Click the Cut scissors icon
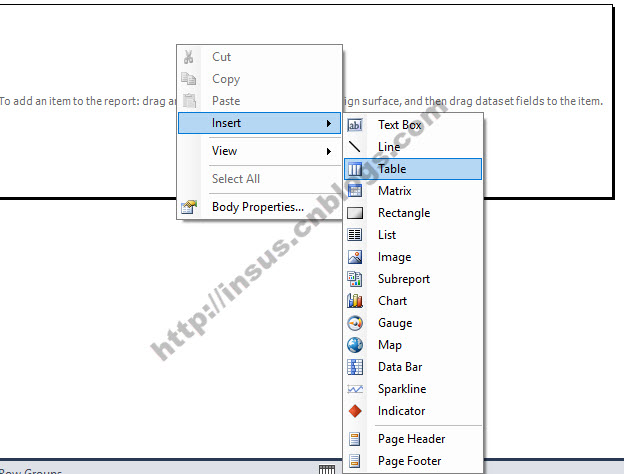 tap(189, 57)
